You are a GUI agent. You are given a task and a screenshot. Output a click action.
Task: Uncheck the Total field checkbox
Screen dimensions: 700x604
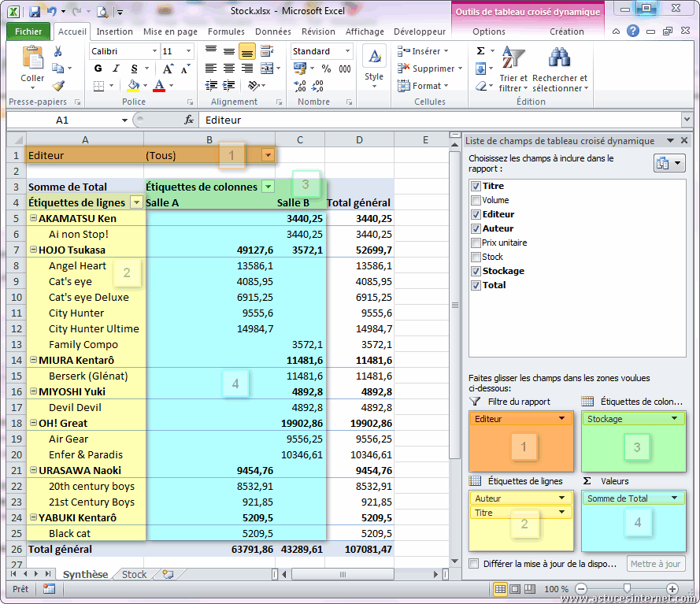pos(476,285)
